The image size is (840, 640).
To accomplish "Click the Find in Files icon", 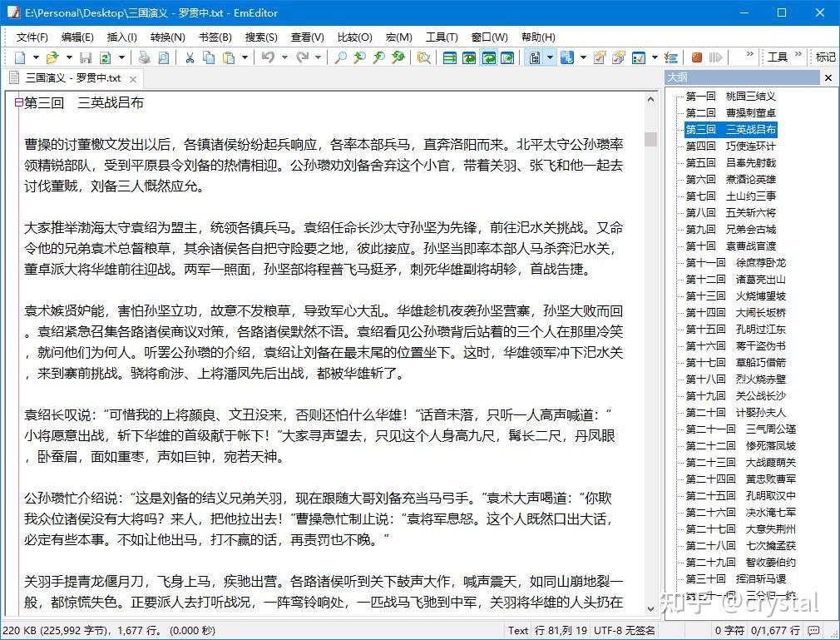I will 424,57.
